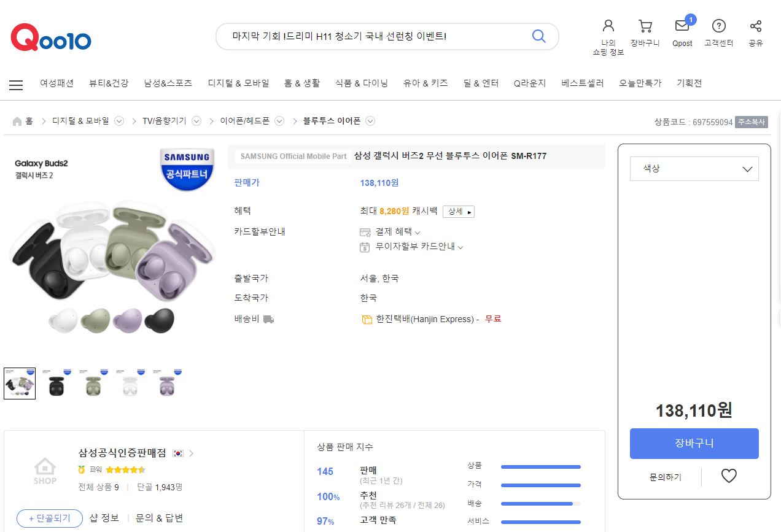Open 상세 cashback details button
Image resolution: width=781 pixels, height=532 pixels.
point(459,211)
